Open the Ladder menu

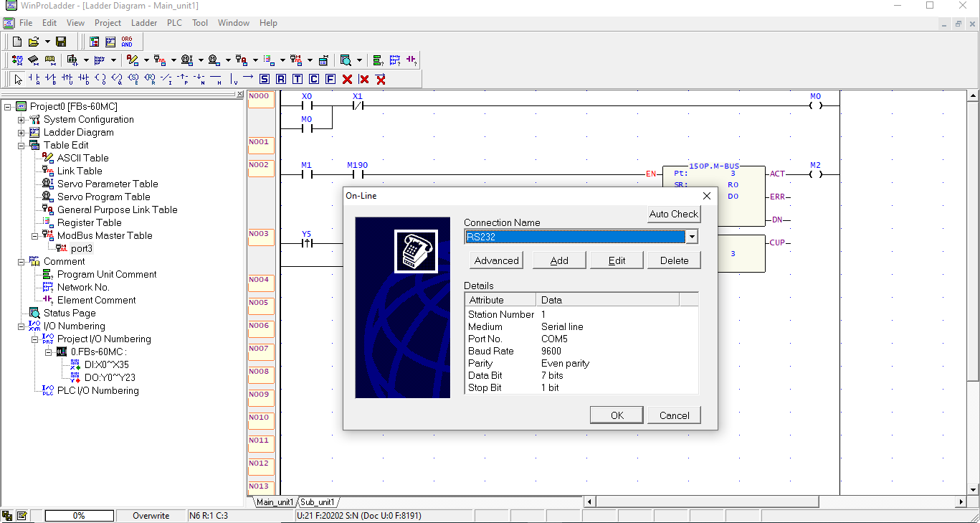click(144, 23)
